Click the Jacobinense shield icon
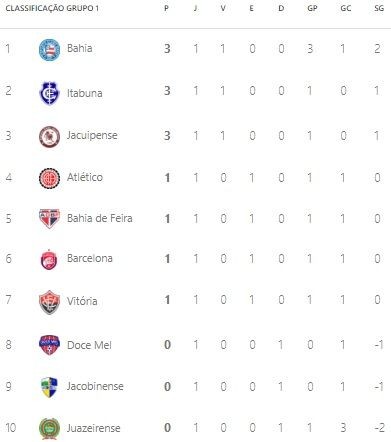 [x=49, y=387]
